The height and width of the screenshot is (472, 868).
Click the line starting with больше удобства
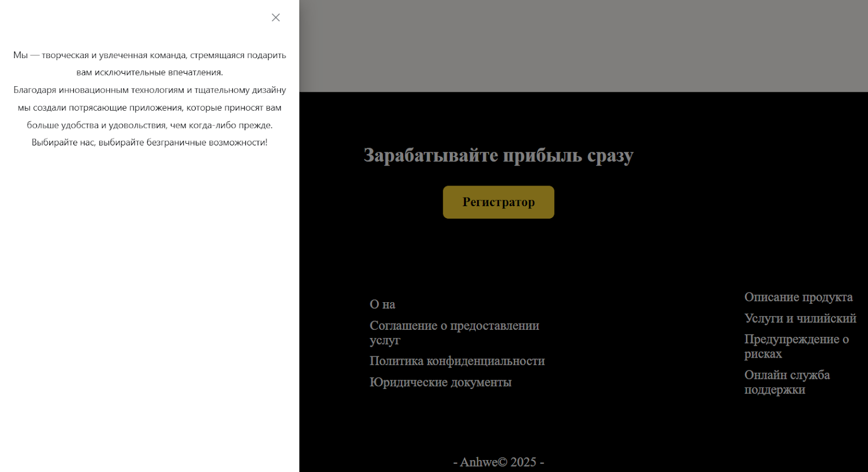[150, 125]
